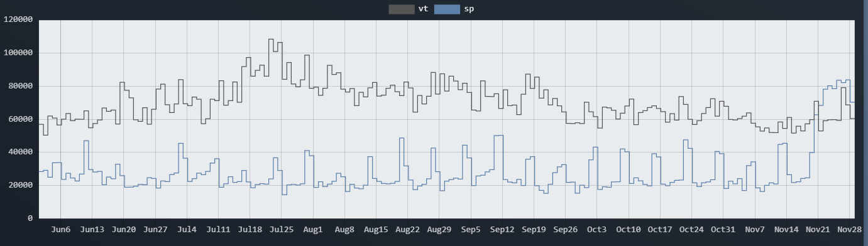
Task: Toggle the sp series legend swatch
Action: (x=447, y=9)
